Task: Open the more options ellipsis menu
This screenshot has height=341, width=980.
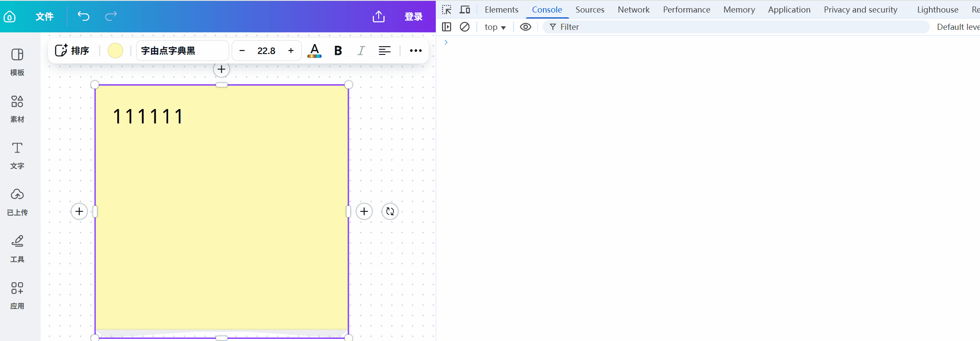Action: [415, 51]
